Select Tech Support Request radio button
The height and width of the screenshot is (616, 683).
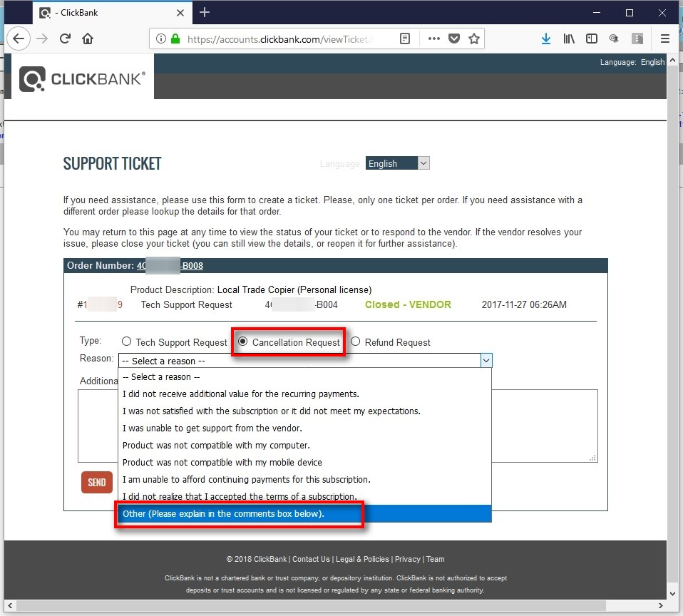tap(126, 341)
